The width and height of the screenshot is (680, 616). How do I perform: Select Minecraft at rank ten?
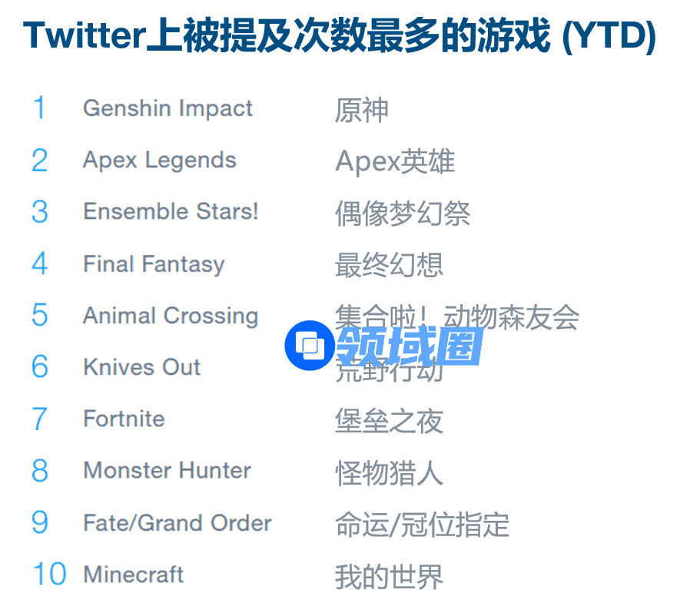point(134,575)
